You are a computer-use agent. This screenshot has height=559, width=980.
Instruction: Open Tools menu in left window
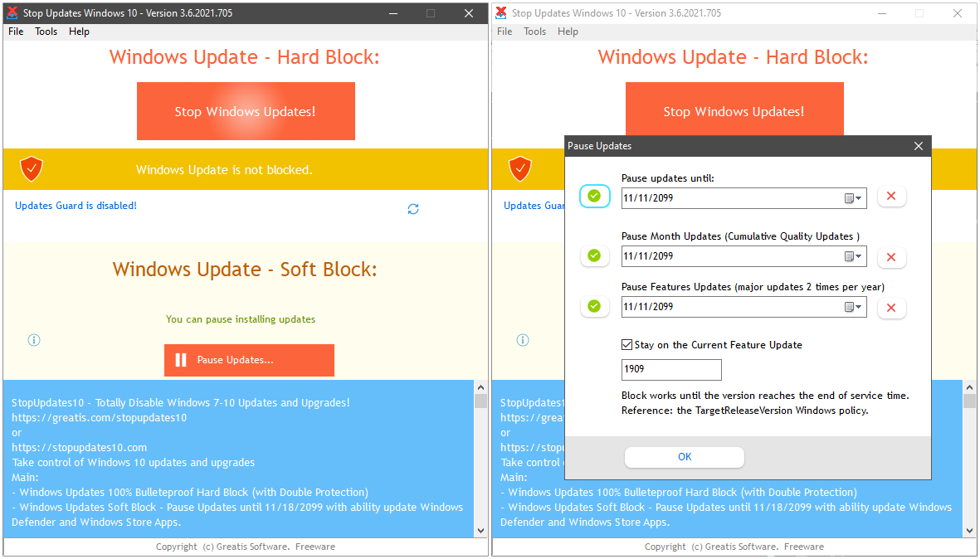(46, 32)
